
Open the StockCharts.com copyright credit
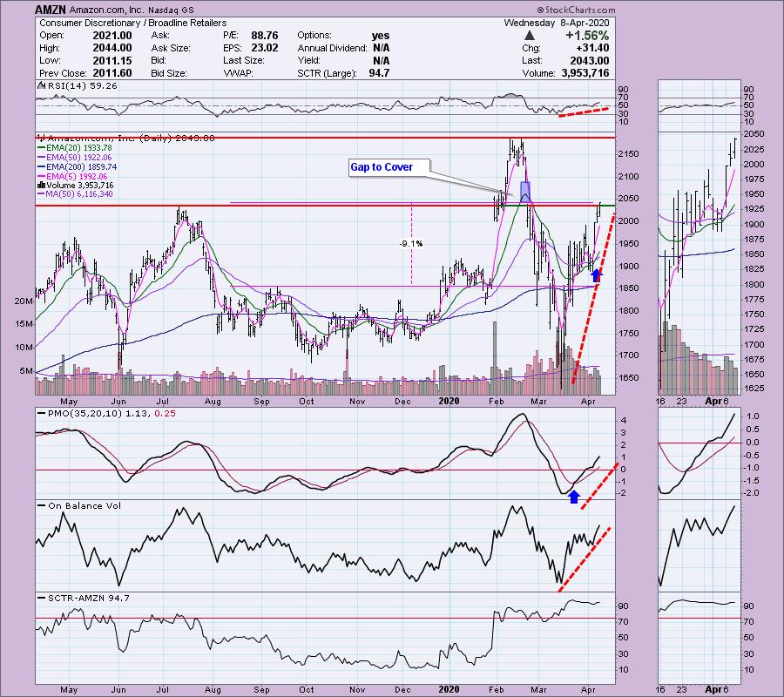pos(577,10)
